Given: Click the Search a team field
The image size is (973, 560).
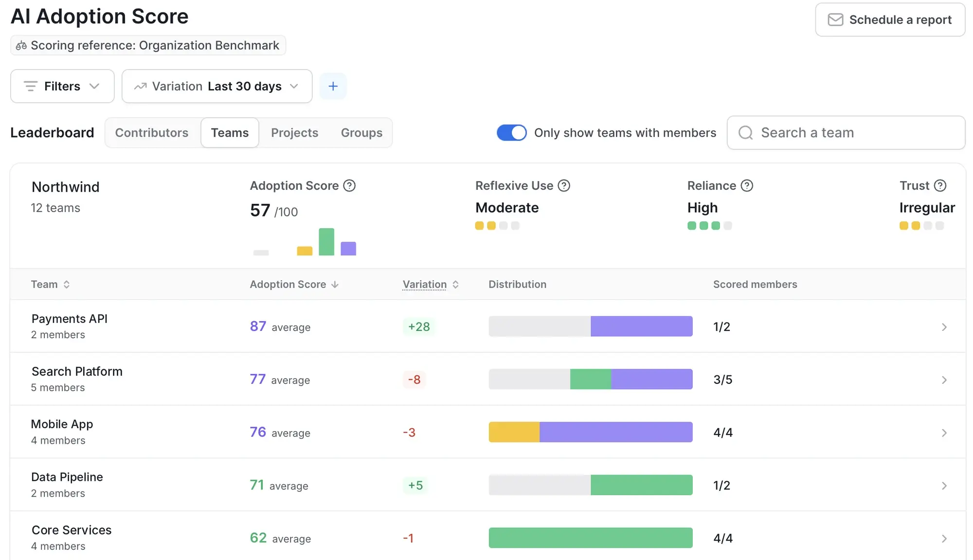Looking at the screenshot, I should point(846,133).
